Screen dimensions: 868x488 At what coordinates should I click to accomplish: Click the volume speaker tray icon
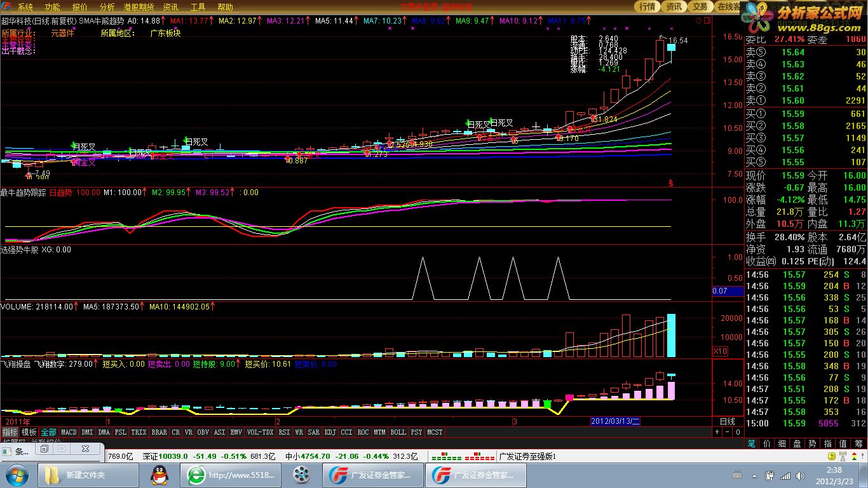[x=799, y=475]
